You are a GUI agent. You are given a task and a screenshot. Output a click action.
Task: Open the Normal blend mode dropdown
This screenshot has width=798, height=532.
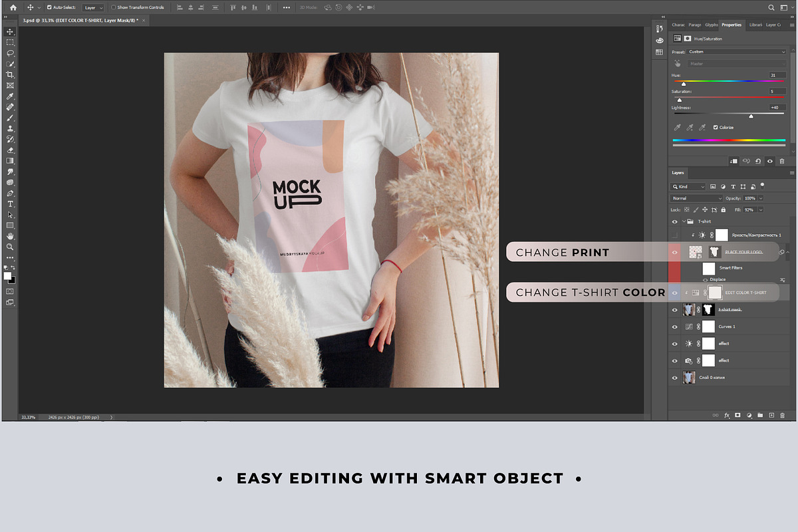tap(696, 198)
